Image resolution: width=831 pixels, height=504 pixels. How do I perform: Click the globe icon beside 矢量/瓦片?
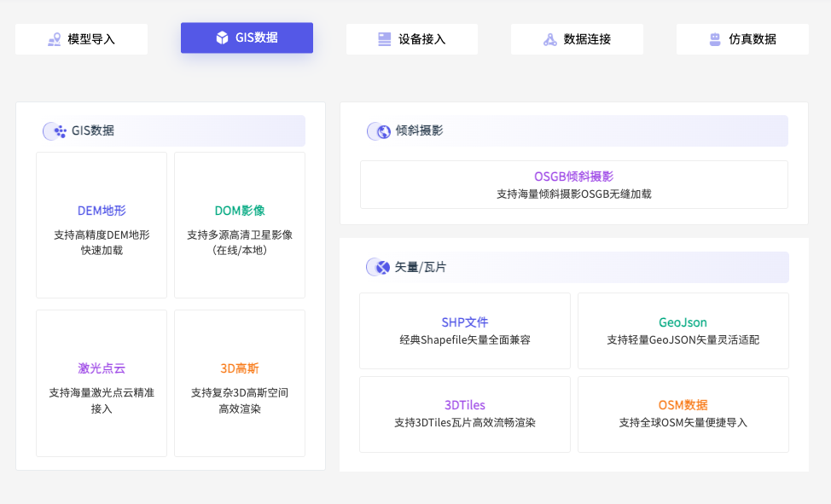(x=382, y=268)
